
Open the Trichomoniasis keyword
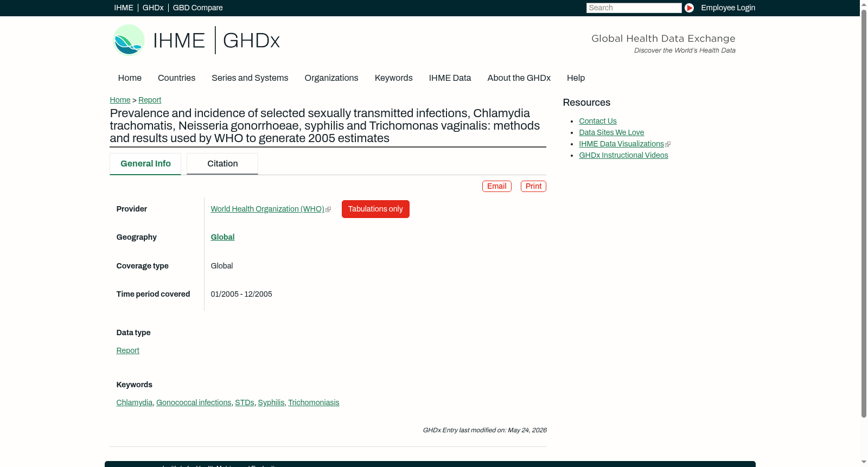(x=314, y=402)
